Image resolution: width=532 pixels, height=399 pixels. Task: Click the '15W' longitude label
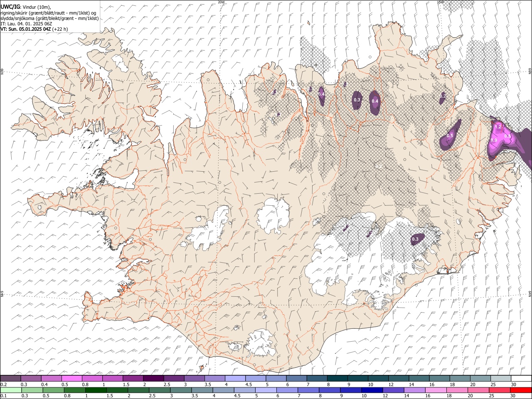pyautogui.click(x=440, y=2)
